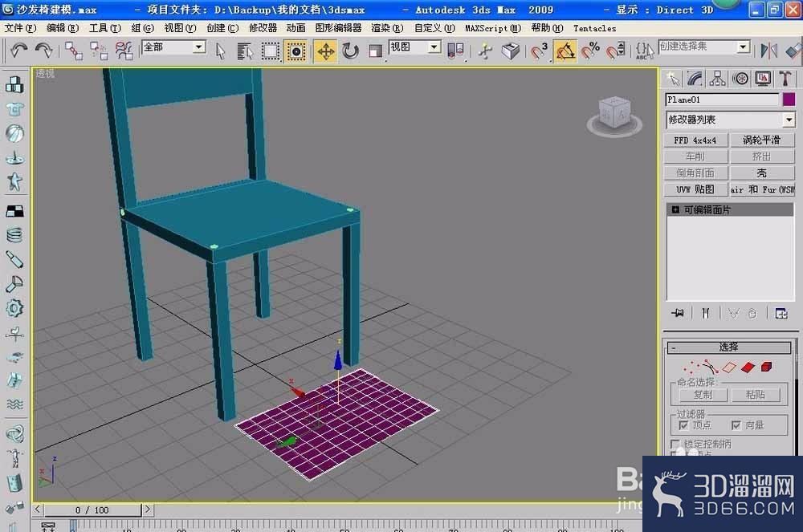Open the Create command panel tab
The image size is (803, 532).
pos(672,79)
